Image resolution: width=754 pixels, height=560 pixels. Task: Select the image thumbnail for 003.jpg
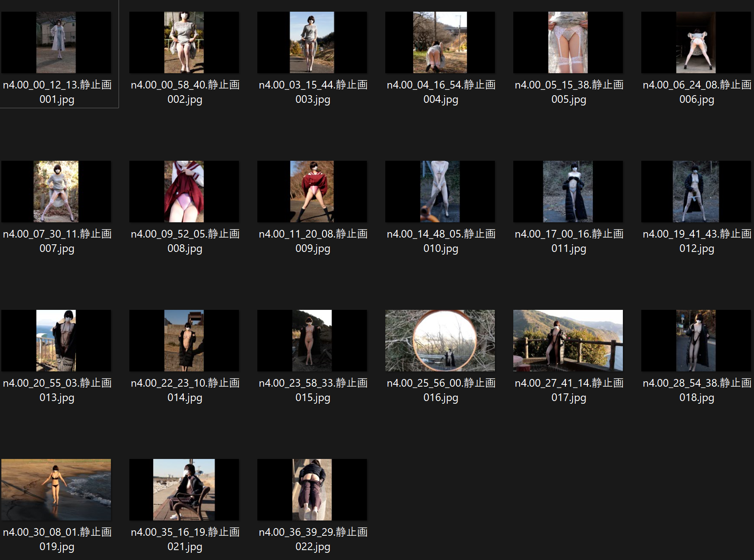312,43
